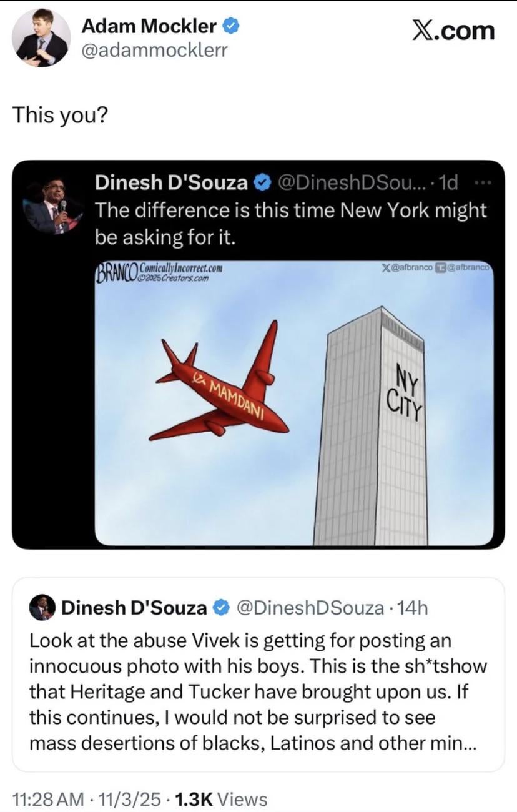Open the X.com logo link
The image size is (517, 812).
pyautogui.click(x=453, y=30)
